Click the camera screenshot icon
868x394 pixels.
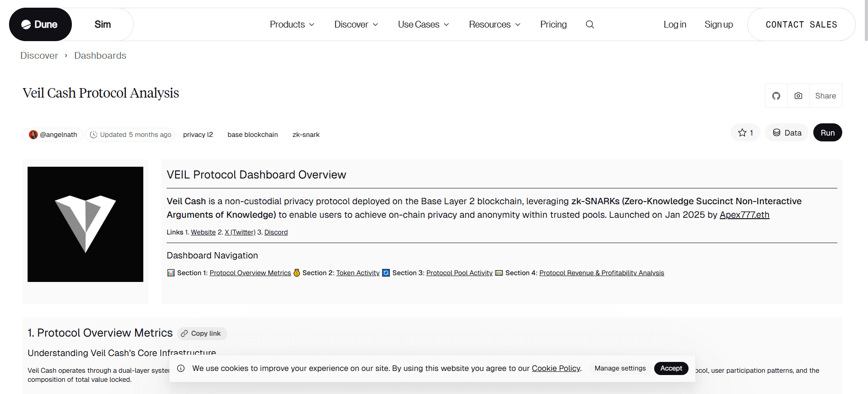pos(798,96)
